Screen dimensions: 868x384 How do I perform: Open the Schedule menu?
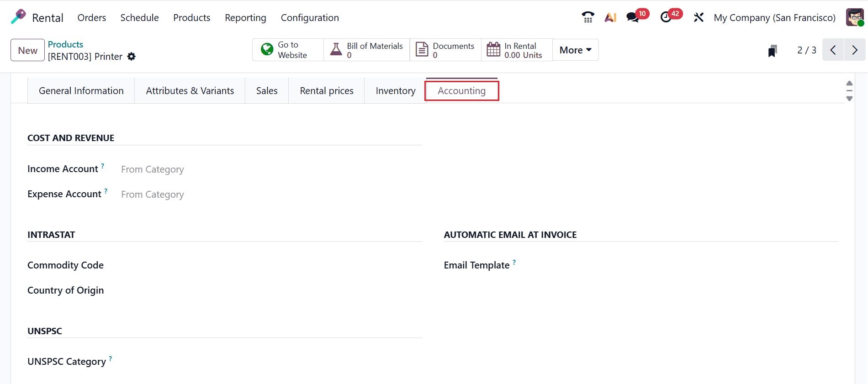[x=139, y=17]
